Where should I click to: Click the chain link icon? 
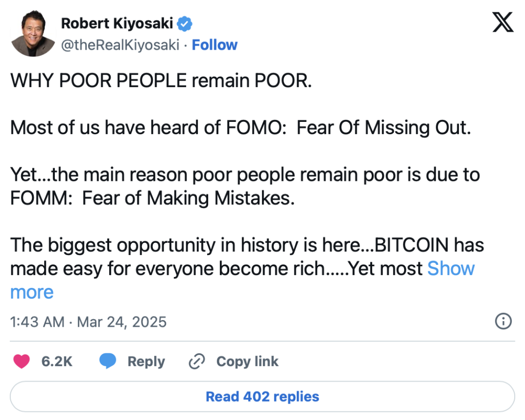[197, 361]
